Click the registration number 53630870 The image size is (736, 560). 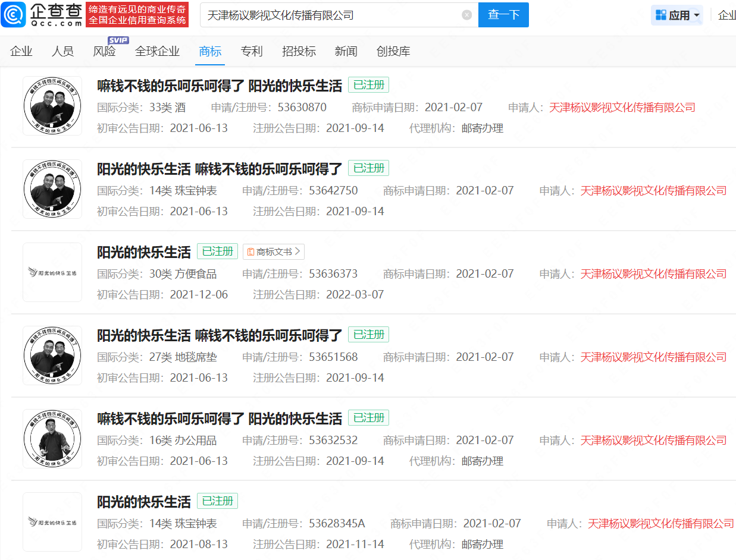[x=302, y=108]
